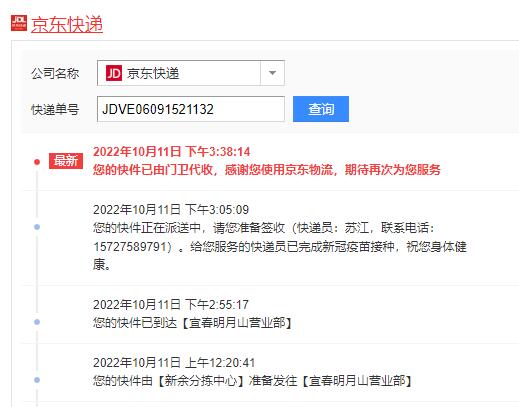Open the 京东快递 header link
Viewport: 519px width, 407px height.
67,24
